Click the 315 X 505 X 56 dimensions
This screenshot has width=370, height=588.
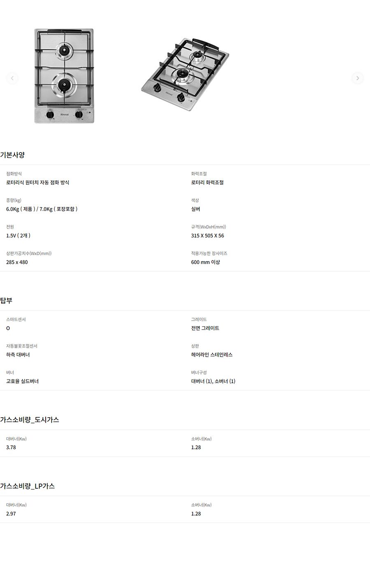(207, 236)
